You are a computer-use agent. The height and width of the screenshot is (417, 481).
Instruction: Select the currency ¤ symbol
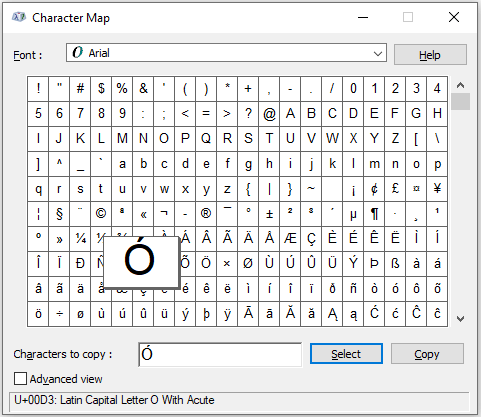tap(416, 189)
